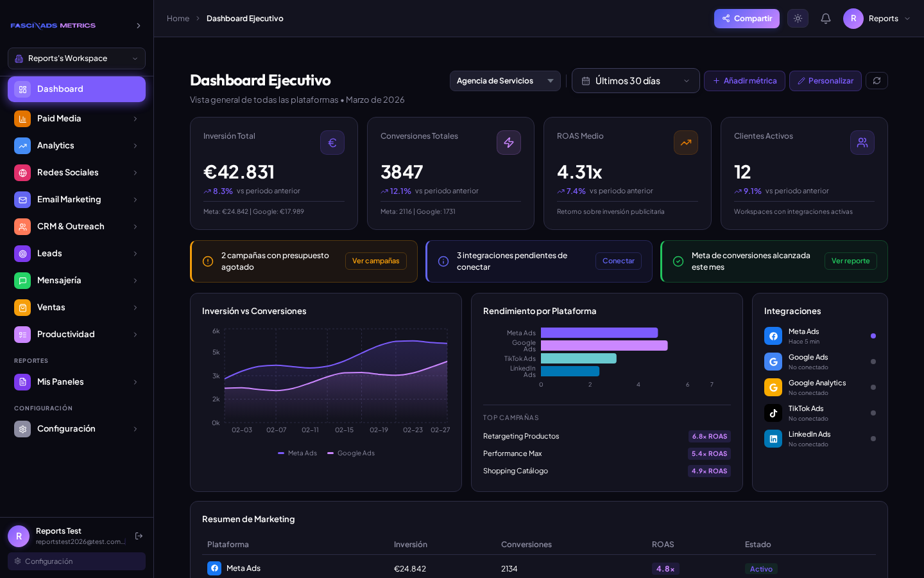Click the TikTok Ads integration icon

click(x=773, y=413)
